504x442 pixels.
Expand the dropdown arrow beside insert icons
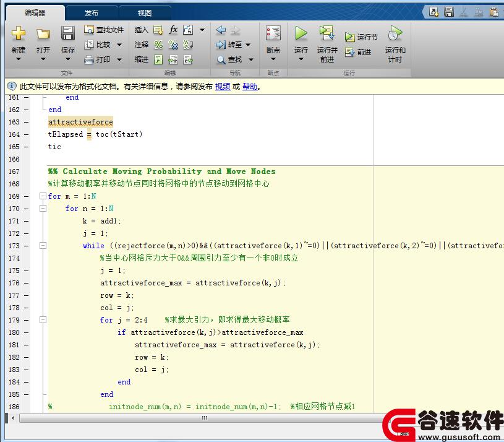coord(202,30)
